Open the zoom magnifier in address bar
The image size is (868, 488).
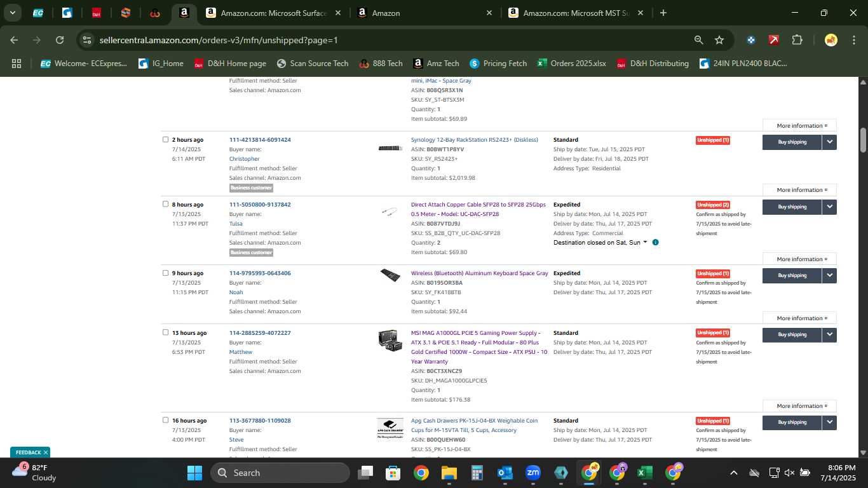point(698,40)
